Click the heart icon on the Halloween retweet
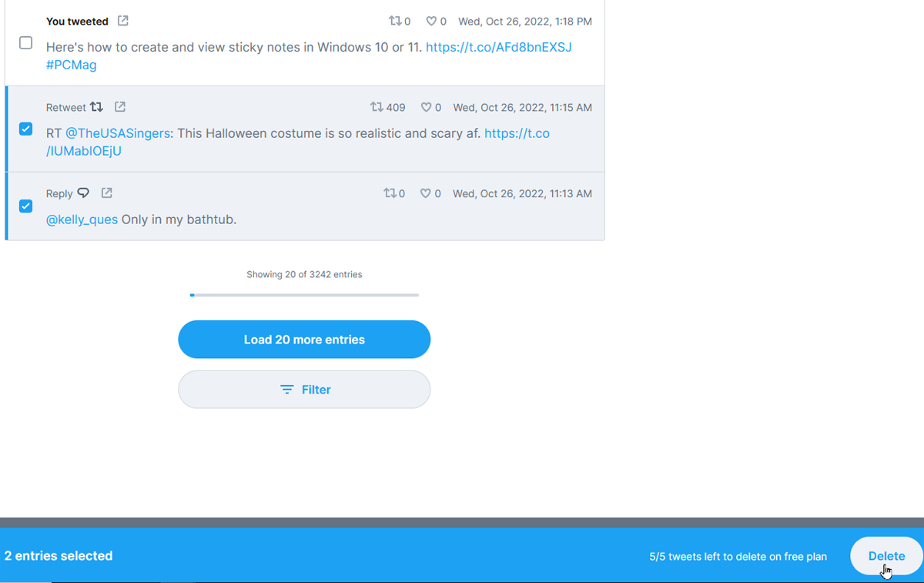The width and height of the screenshot is (924, 583). pos(424,107)
